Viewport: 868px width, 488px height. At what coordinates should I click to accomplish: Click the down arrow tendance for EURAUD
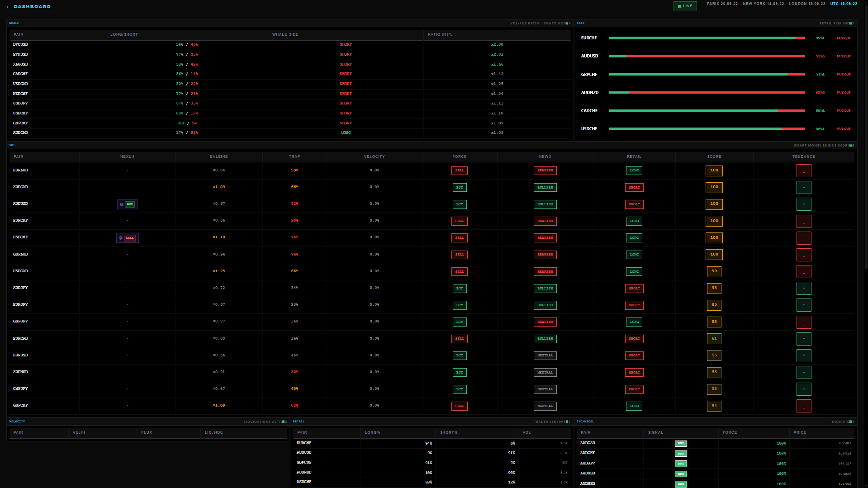tap(803, 171)
